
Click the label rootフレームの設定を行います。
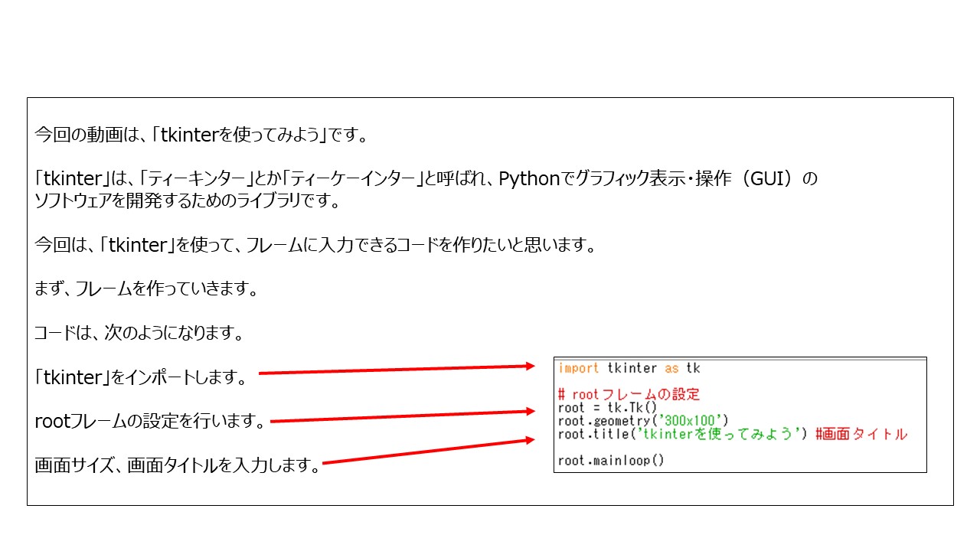[150, 422]
